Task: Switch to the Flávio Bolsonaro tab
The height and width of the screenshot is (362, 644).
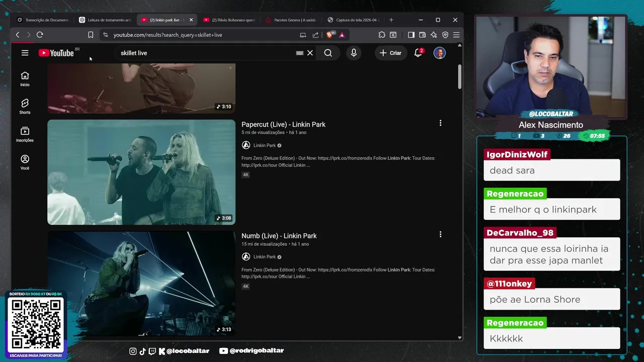Action: 229,20
